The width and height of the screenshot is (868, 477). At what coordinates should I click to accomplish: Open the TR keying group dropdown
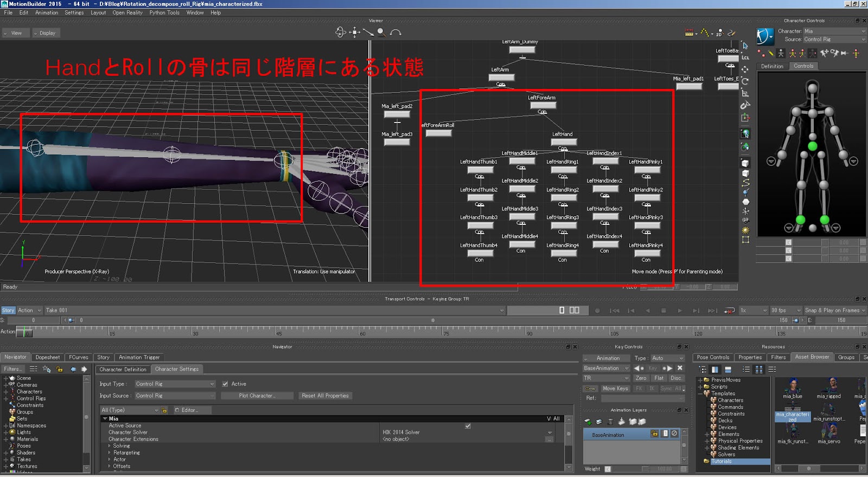[x=606, y=378]
